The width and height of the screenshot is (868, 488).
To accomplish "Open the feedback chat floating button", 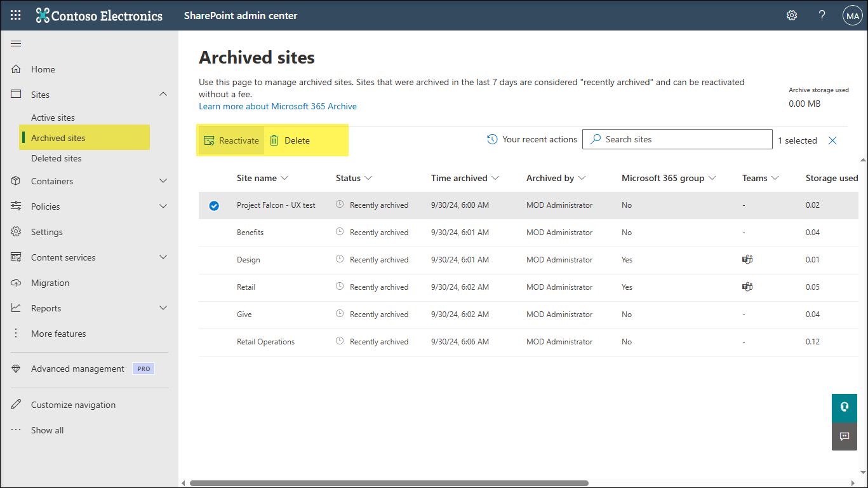I will [844, 437].
